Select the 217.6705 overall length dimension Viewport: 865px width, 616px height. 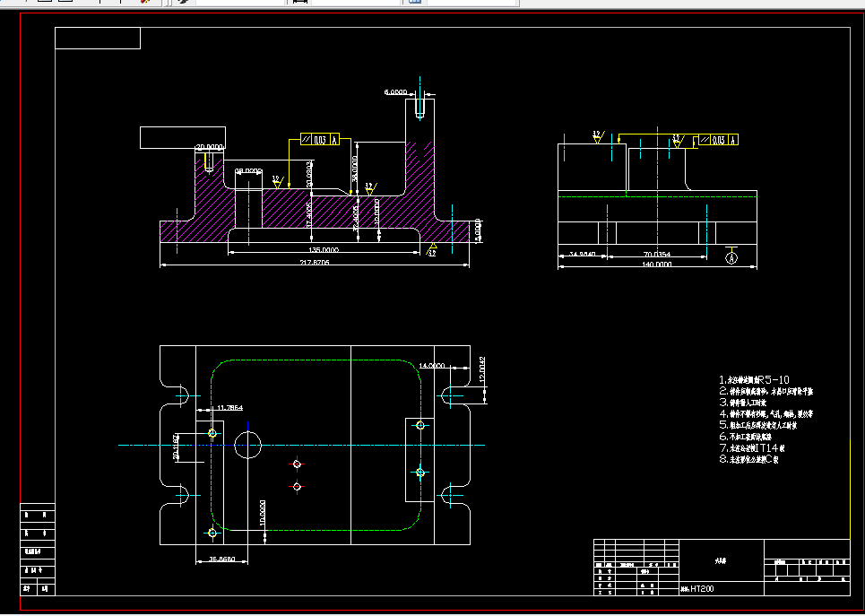click(315, 263)
